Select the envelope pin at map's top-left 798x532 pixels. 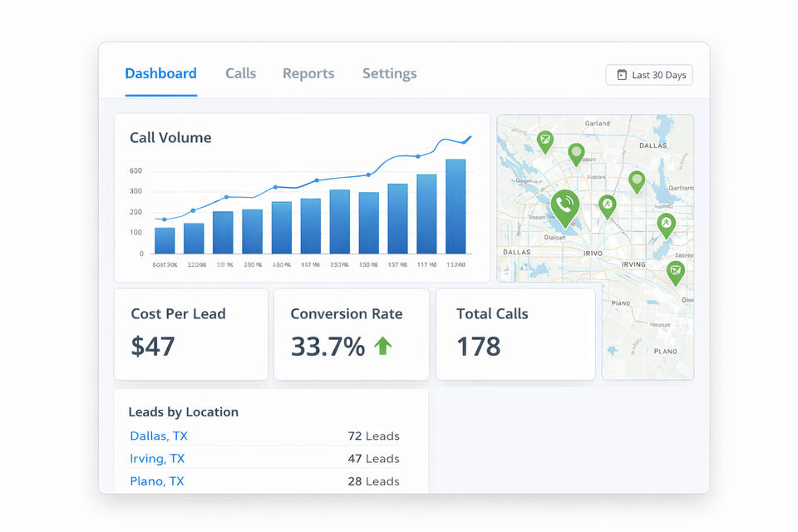(544, 140)
